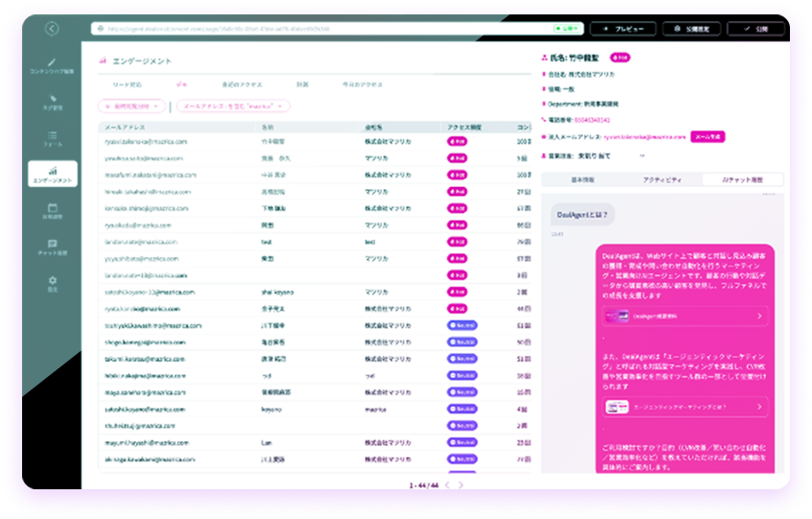This screenshot has height=519, width=812.
Task: Click the contact's pink email address link
Action: (644, 137)
